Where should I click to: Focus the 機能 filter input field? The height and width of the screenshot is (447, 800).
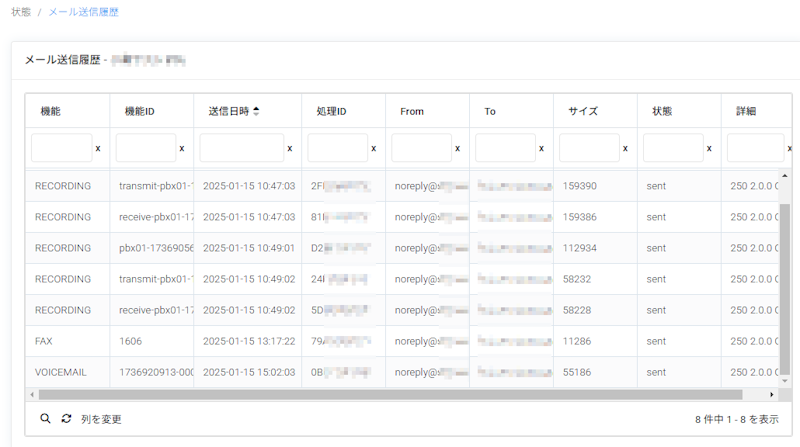pos(61,148)
